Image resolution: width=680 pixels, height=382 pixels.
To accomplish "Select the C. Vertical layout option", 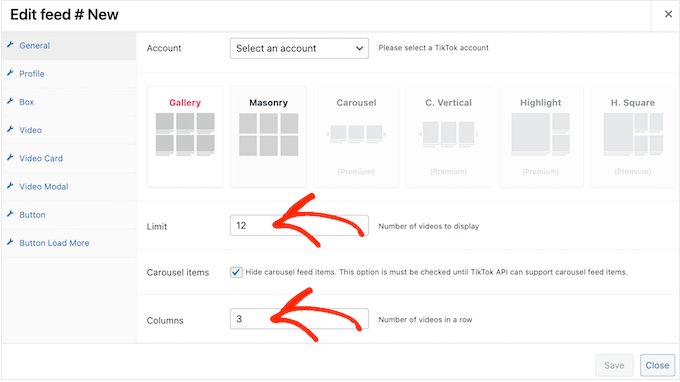I will click(x=448, y=137).
